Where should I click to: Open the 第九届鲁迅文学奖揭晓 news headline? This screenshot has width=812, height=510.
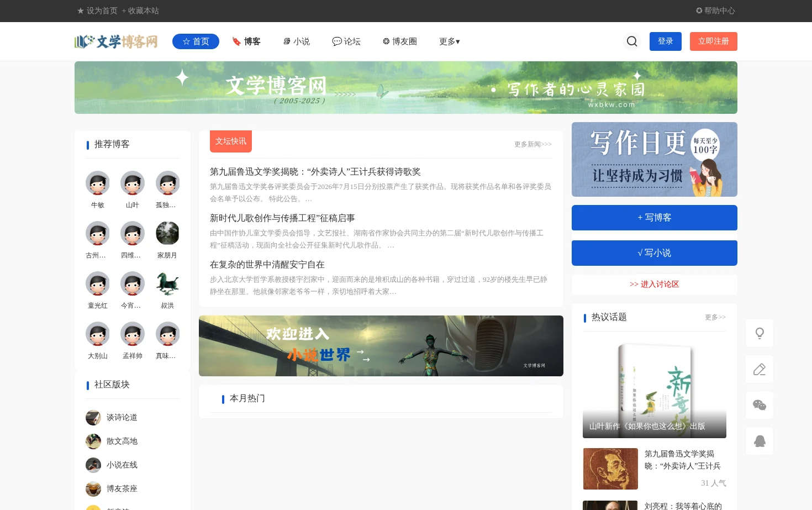[x=315, y=172]
